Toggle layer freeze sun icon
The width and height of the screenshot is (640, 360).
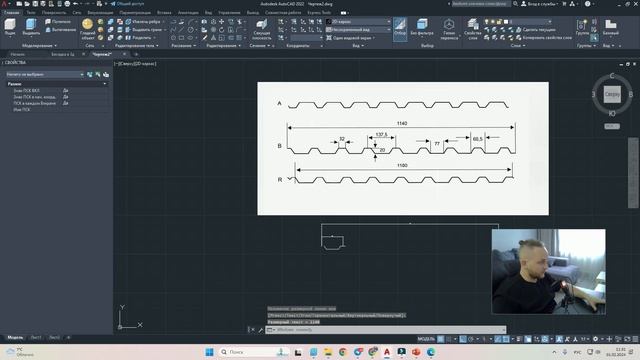click(x=493, y=22)
